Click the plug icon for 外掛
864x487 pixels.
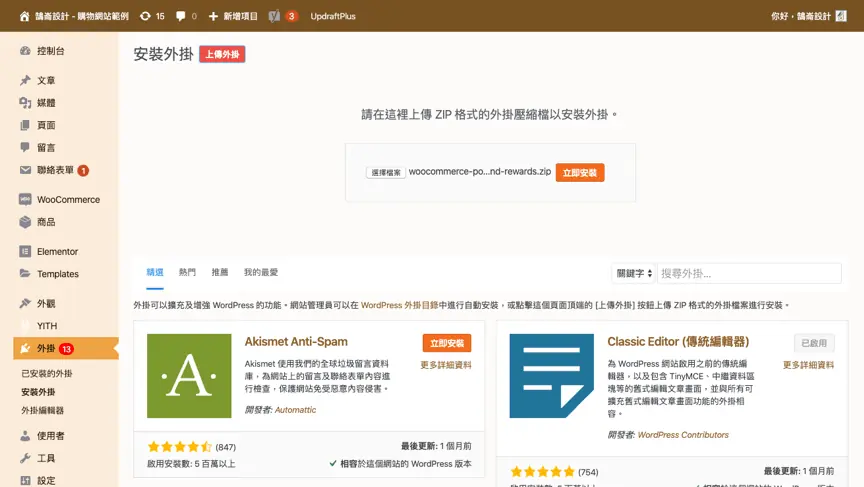coord(25,348)
